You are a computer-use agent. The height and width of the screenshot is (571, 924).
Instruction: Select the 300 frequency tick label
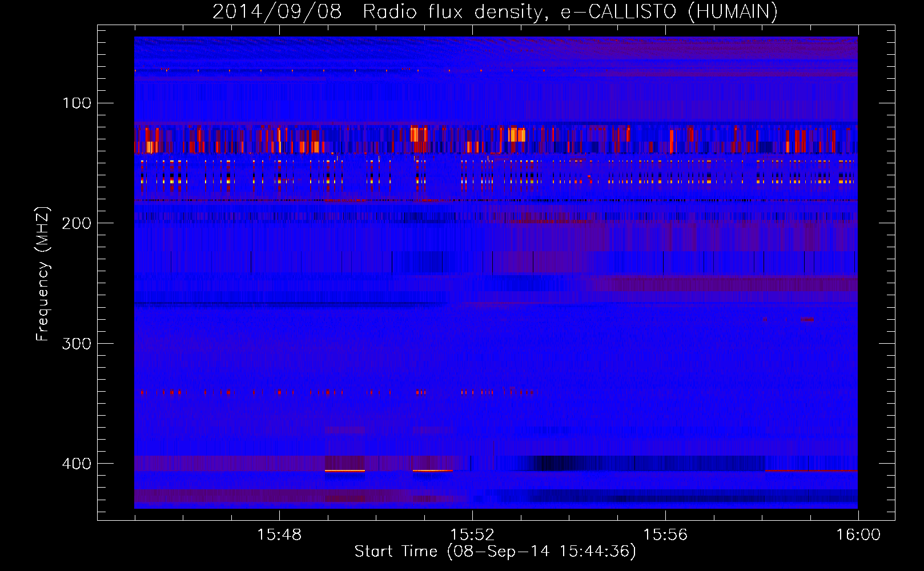(77, 344)
